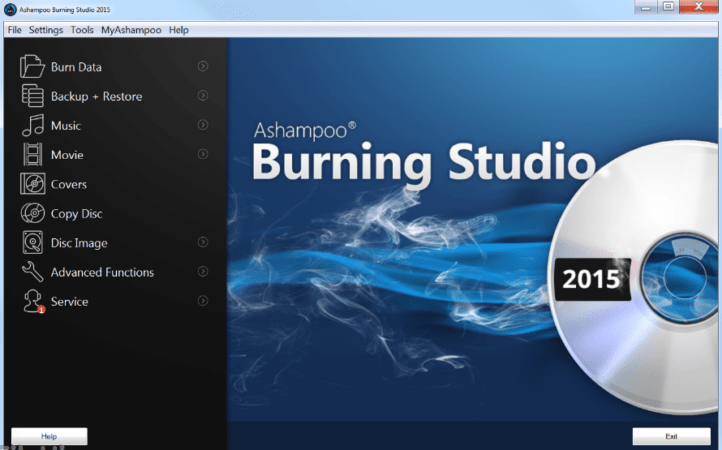
Task: Maximize the Burning Studio window
Action: tap(668, 6)
